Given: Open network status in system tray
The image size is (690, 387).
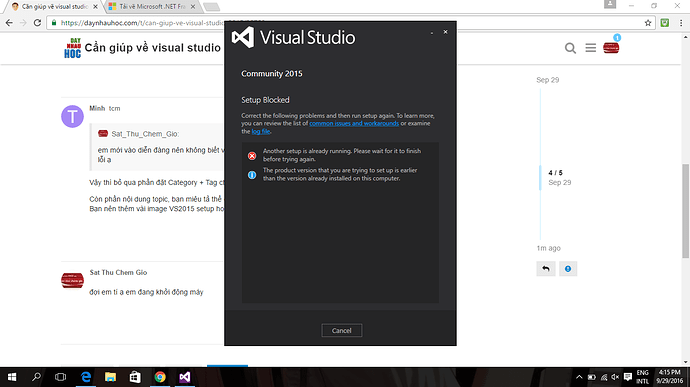Looking at the screenshot, I should [x=604, y=377].
